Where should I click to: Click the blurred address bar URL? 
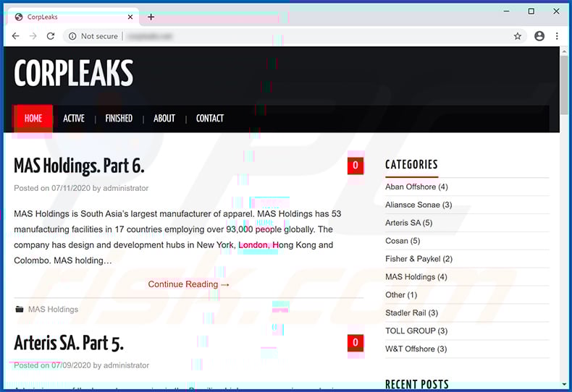click(150, 36)
